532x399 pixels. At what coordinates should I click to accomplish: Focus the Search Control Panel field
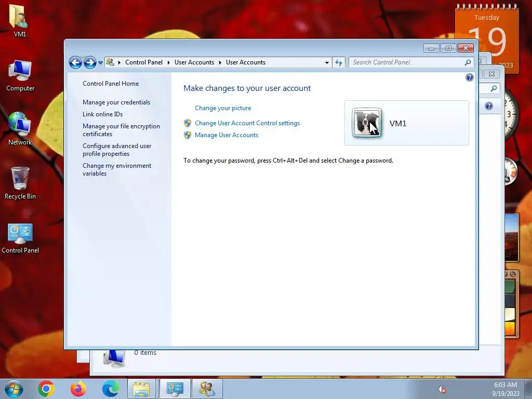pyautogui.click(x=411, y=62)
